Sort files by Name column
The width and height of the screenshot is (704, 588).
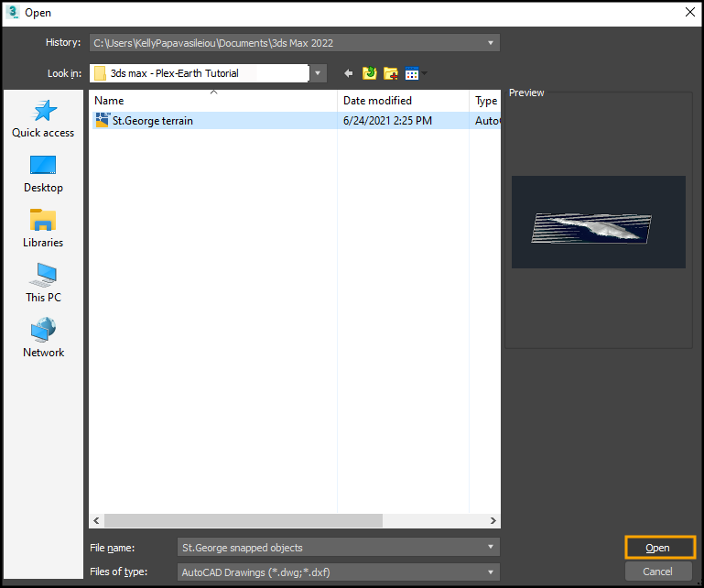[214, 101]
